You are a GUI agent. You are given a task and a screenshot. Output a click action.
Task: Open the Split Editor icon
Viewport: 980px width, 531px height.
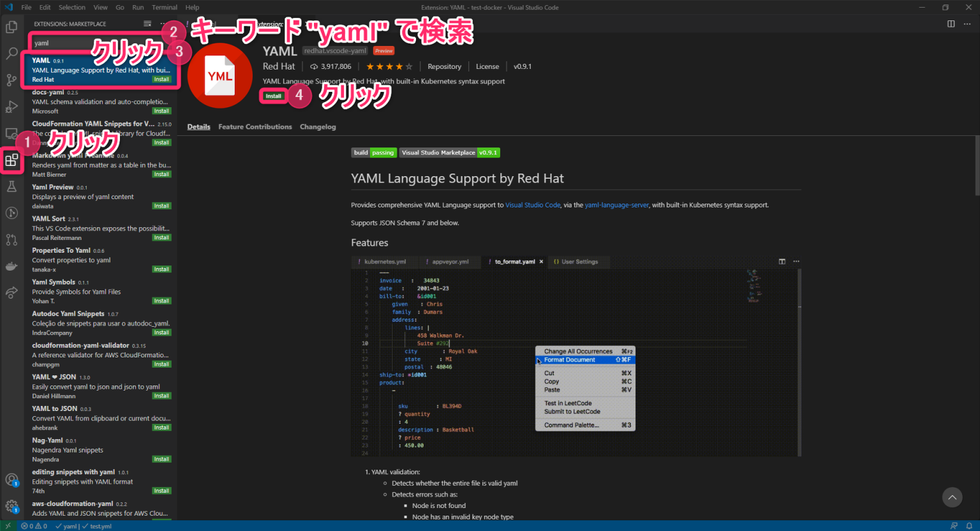click(x=951, y=23)
